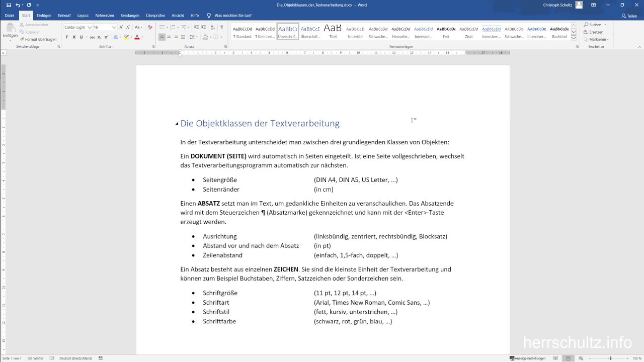Increase the paragraph indent

click(204, 27)
